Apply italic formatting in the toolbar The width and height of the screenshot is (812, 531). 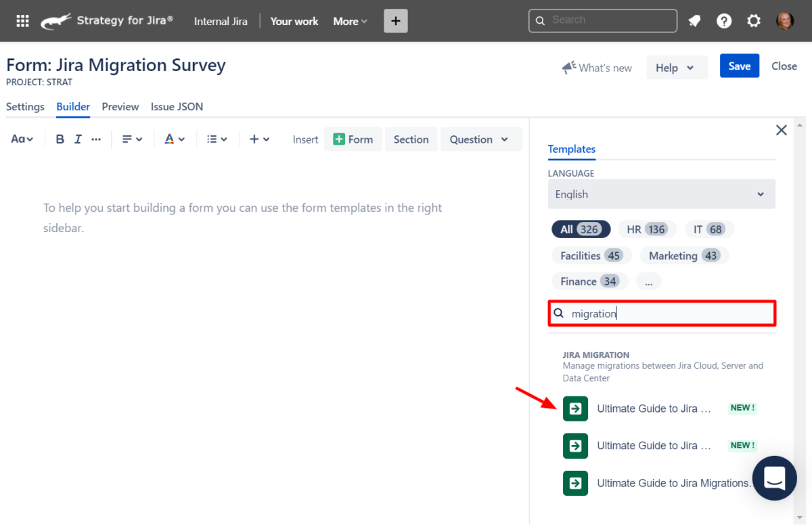77,139
